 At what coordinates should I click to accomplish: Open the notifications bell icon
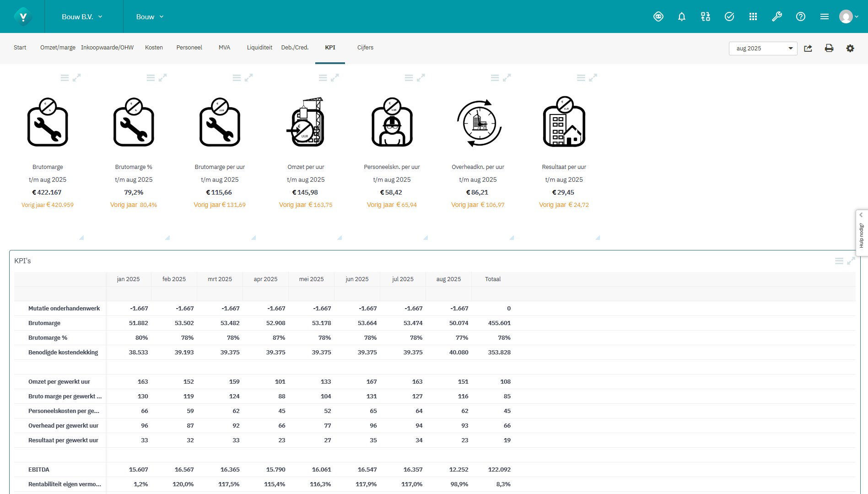pyautogui.click(x=682, y=16)
